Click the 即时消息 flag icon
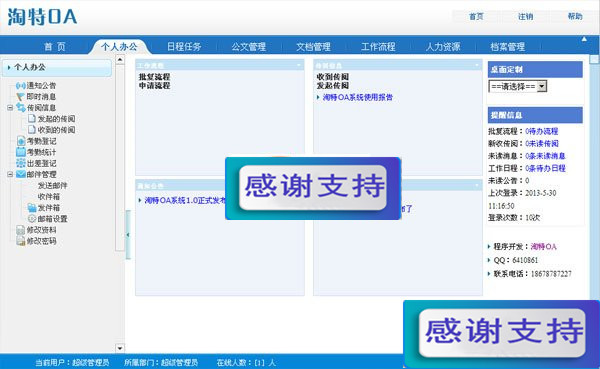 point(20,97)
